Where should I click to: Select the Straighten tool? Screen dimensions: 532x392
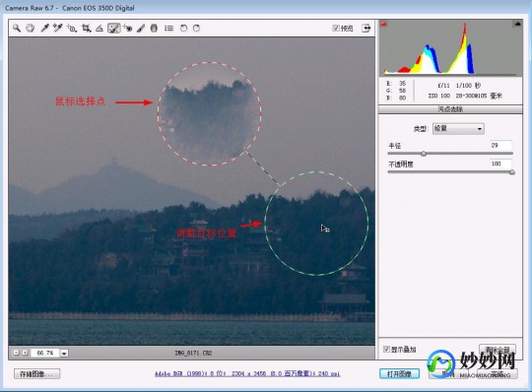(100, 29)
